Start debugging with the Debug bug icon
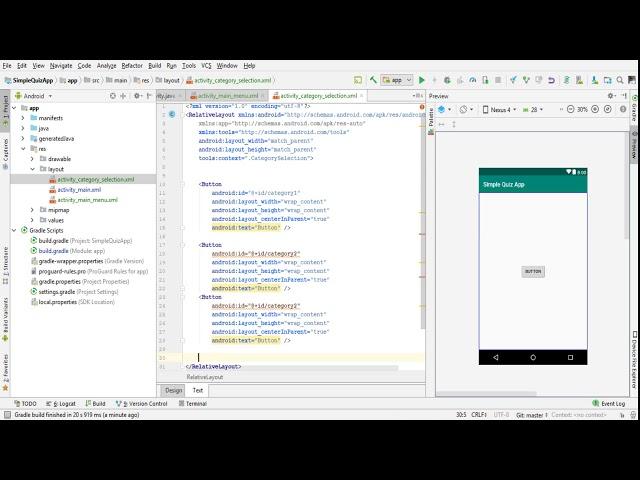This screenshot has width=640, height=480. pos(447,80)
